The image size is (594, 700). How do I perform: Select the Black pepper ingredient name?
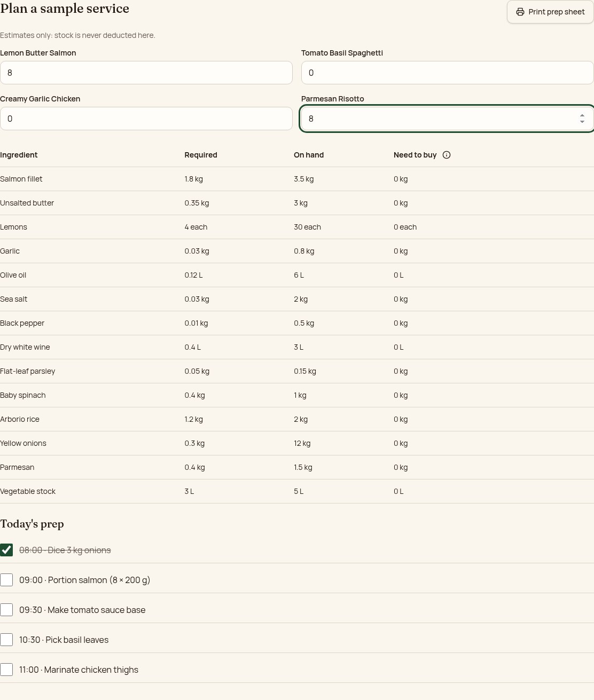click(x=22, y=323)
